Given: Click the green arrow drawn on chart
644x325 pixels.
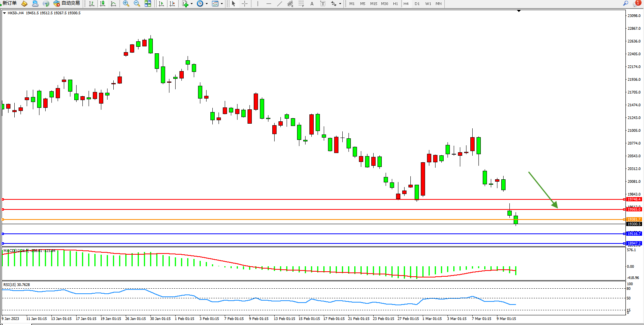Looking at the screenshot, I should point(543,190).
